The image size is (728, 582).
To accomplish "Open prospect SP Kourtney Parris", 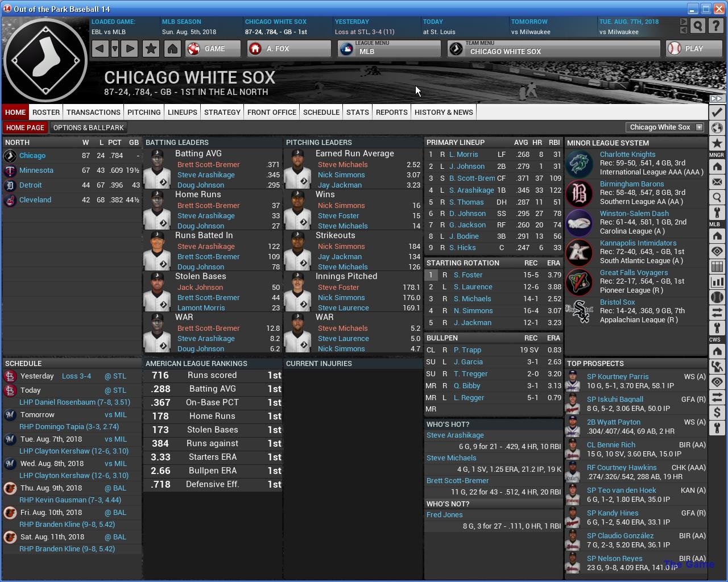I will pos(618,377).
